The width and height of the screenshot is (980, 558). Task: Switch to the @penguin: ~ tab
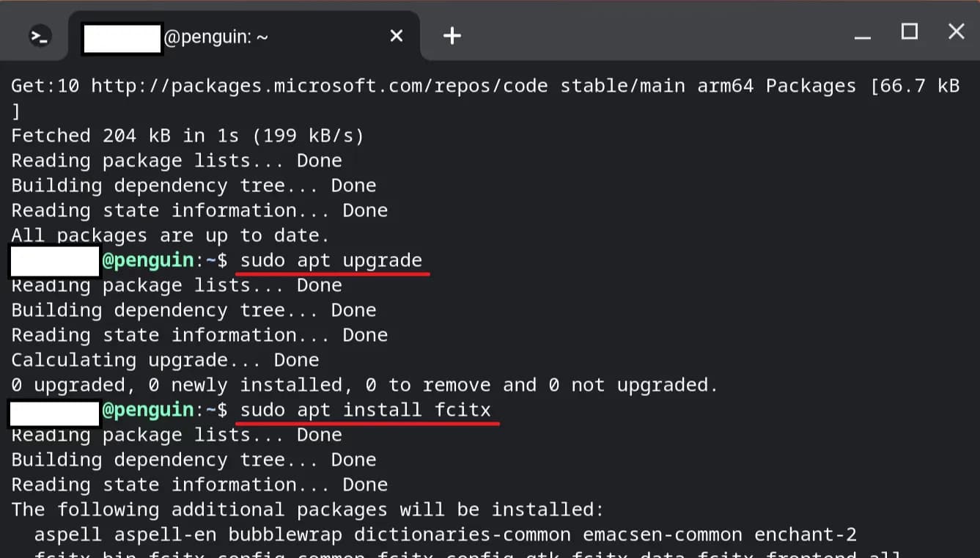pyautogui.click(x=220, y=36)
